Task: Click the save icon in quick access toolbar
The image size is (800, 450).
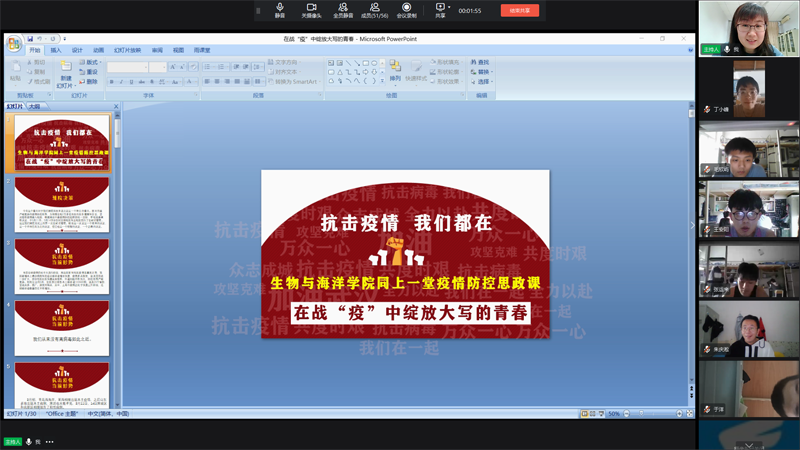Action: click(x=31, y=39)
